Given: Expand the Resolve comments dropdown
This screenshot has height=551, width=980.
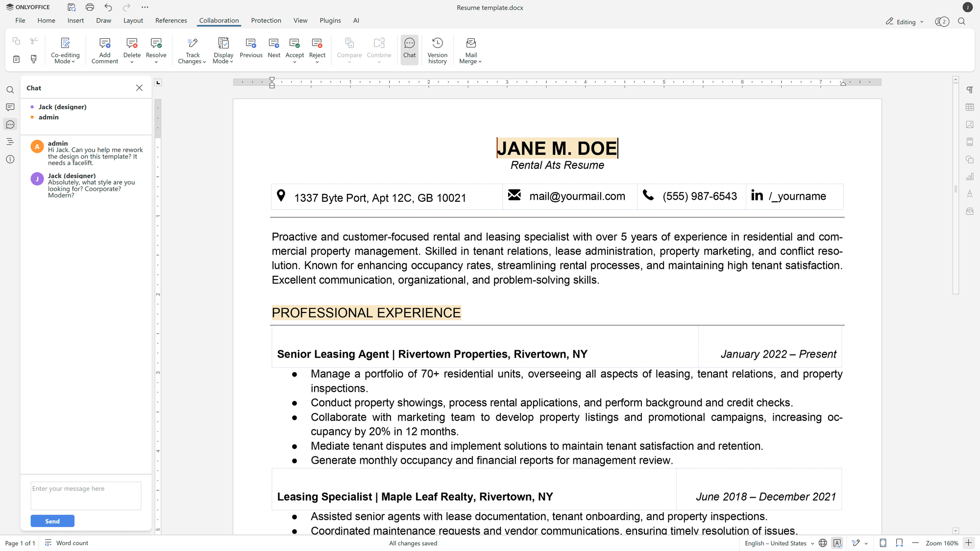Looking at the screenshot, I should (156, 62).
